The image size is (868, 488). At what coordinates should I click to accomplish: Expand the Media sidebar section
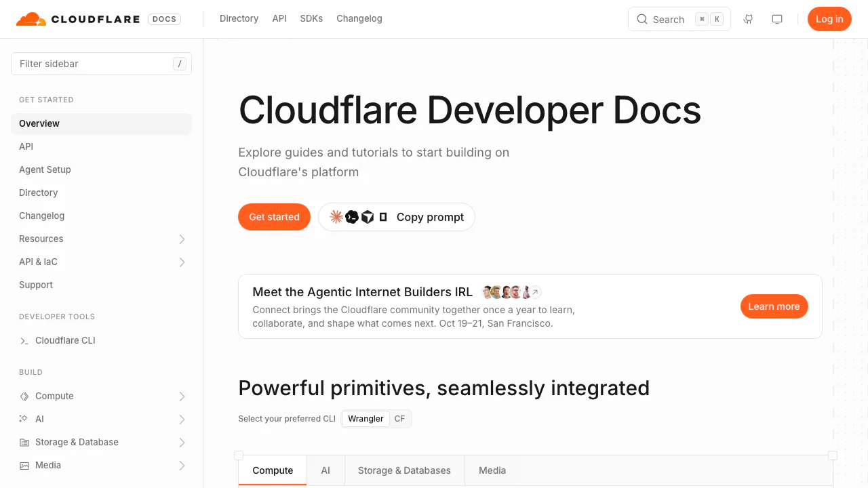[182, 466]
